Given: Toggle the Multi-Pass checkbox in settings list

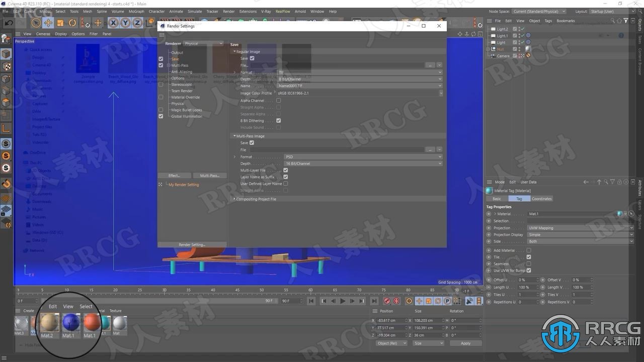Looking at the screenshot, I should pyautogui.click(x=161, y=65).
